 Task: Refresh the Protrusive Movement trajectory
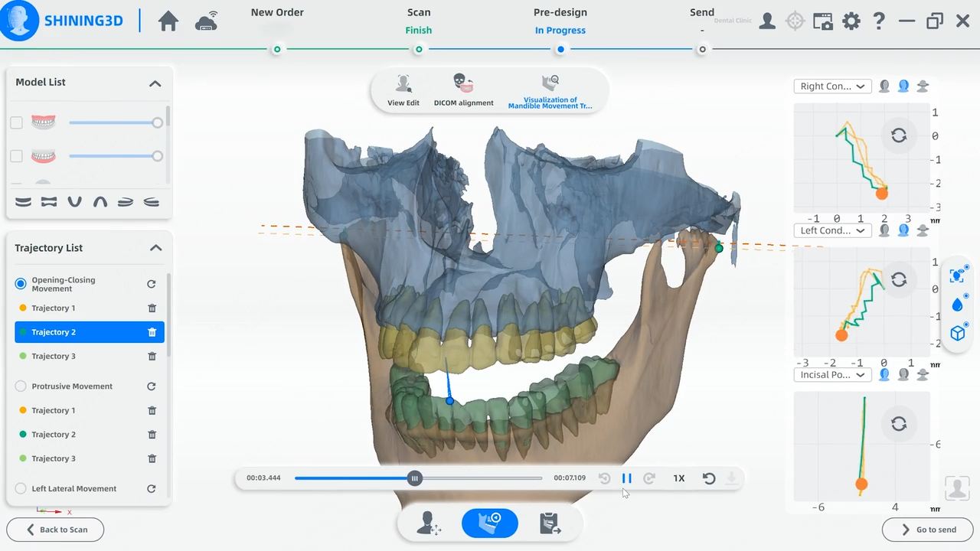click(151, 386)
